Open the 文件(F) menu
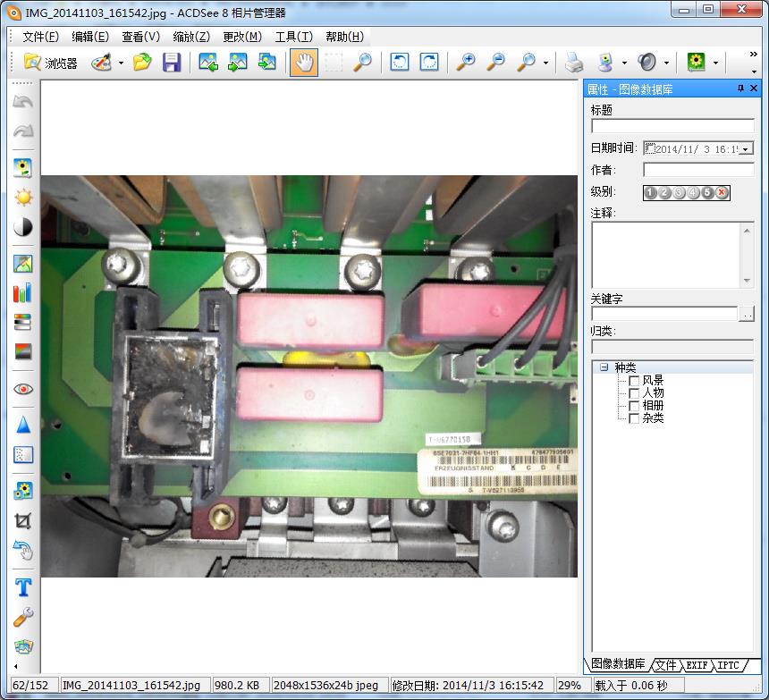This screenshot has height=700, width=769. [x=41, y=37]
